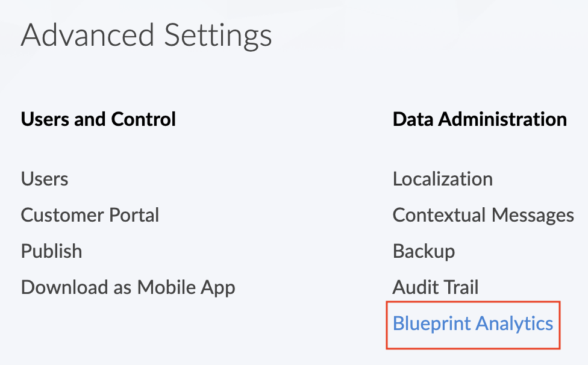
Task: Select the Publish option
Action: 51,251
